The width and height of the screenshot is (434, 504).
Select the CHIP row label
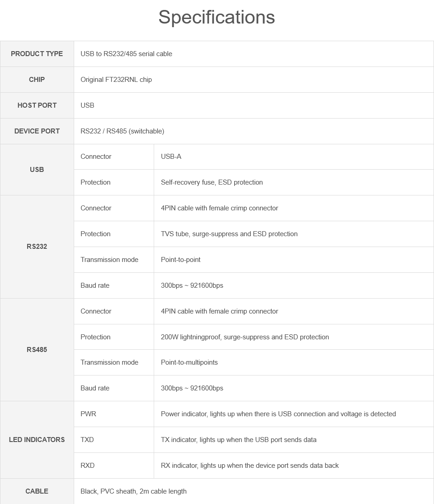pos(37,80)
